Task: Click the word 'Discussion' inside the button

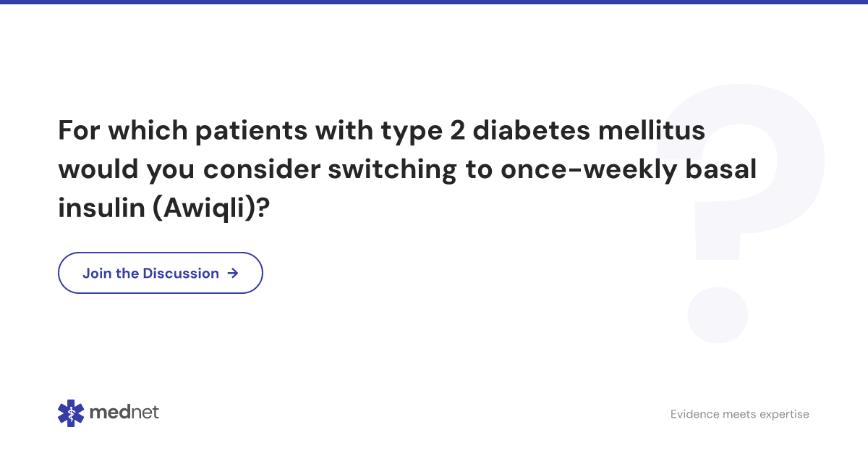Action: pos(181,273)
